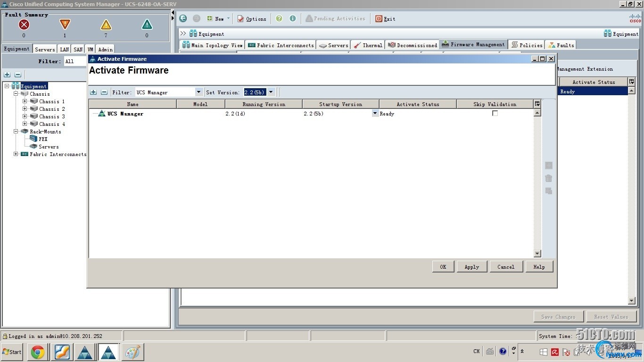The image size is (644, 362).
Task: Open column options icon beside background Activate Status
Action: [x=632, y=82]
